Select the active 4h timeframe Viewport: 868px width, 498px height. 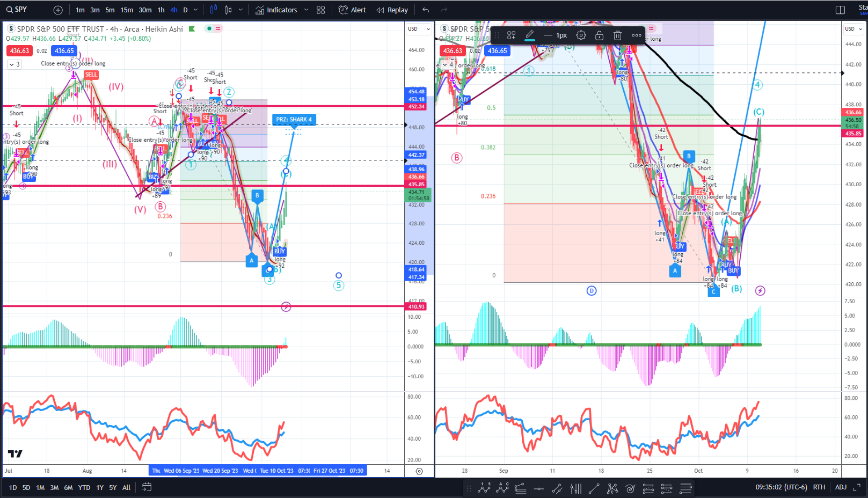tap(173, 10)
